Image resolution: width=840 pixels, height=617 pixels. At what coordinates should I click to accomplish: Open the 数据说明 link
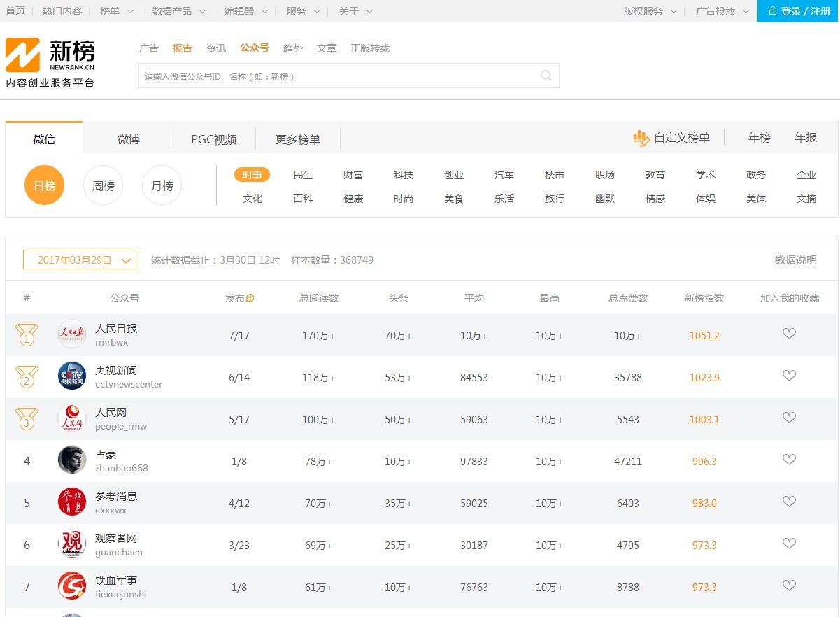click(796, 260)
